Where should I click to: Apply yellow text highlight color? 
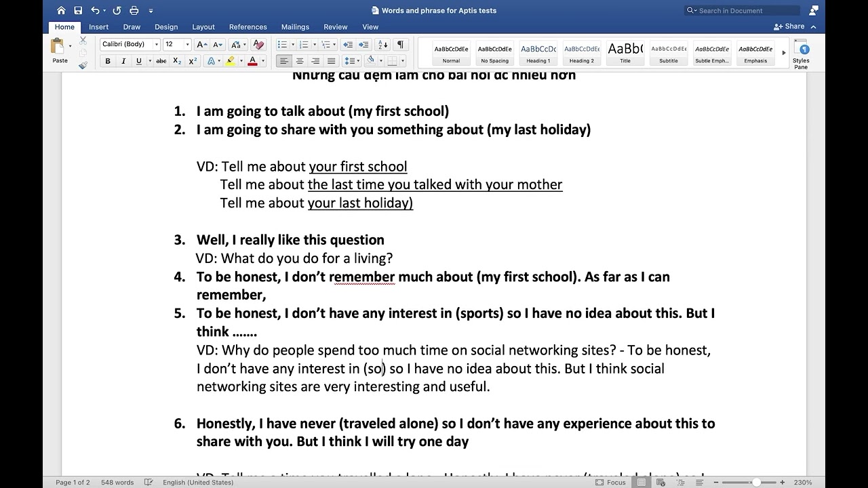(231, 61)
